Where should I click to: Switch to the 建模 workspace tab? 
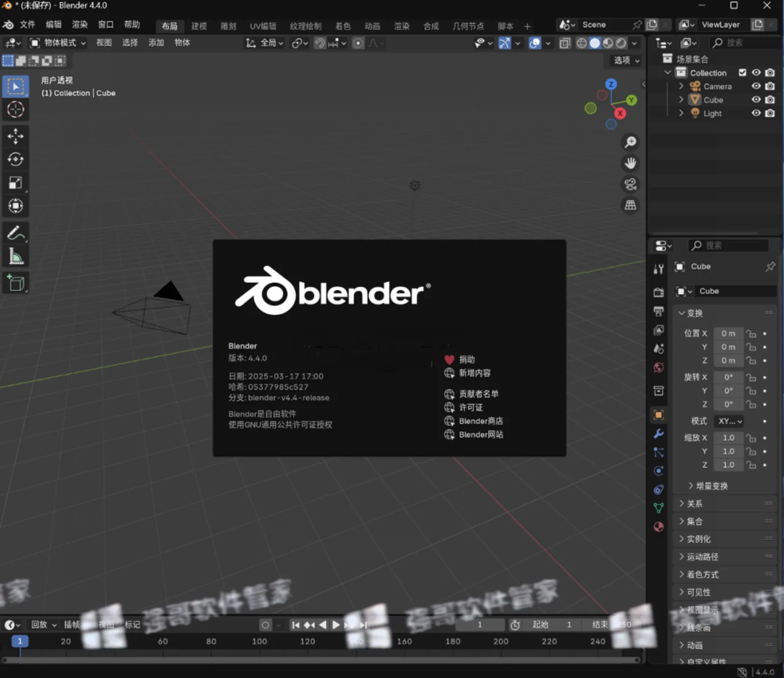pyautogui.click(x=199, y=26)
